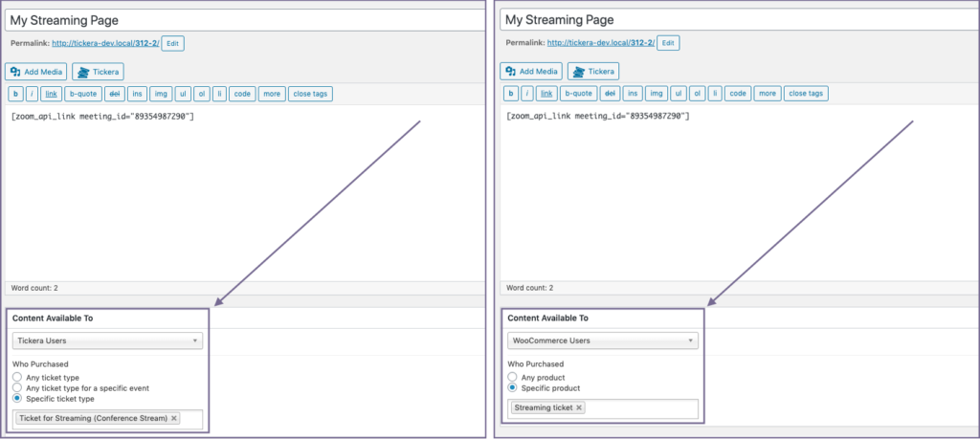Click Tickera button in left editor
The image size is (980, 439).
99,72
